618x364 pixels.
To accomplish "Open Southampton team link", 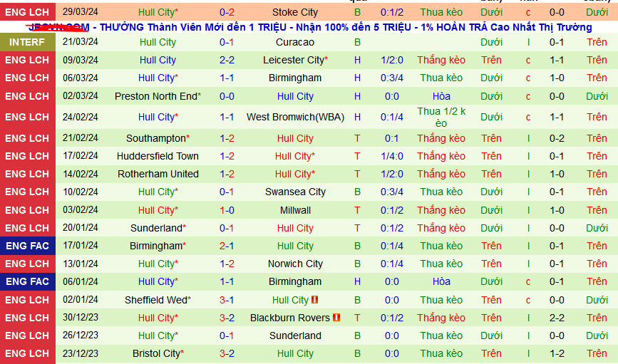I will [155, 138].
